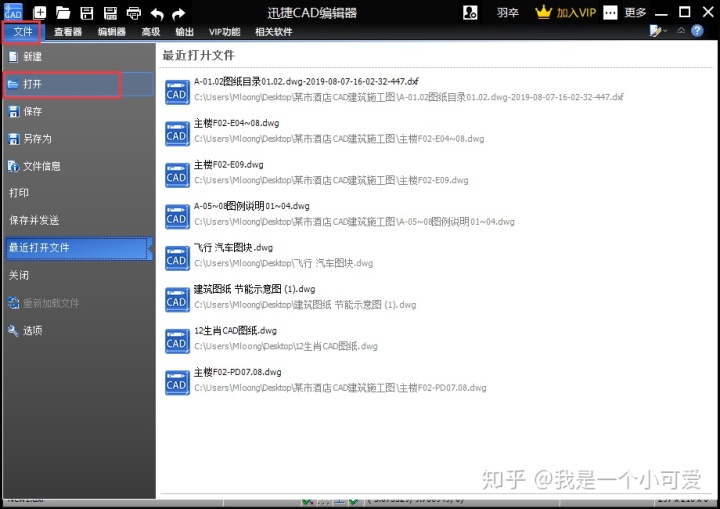Select 关闭 in the file menu
This screenshot has height=509, width=720.
(x=78, y=276)
